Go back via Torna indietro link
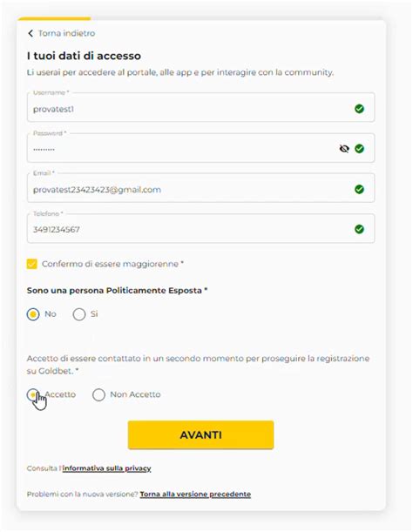 [x=66, y=33]
